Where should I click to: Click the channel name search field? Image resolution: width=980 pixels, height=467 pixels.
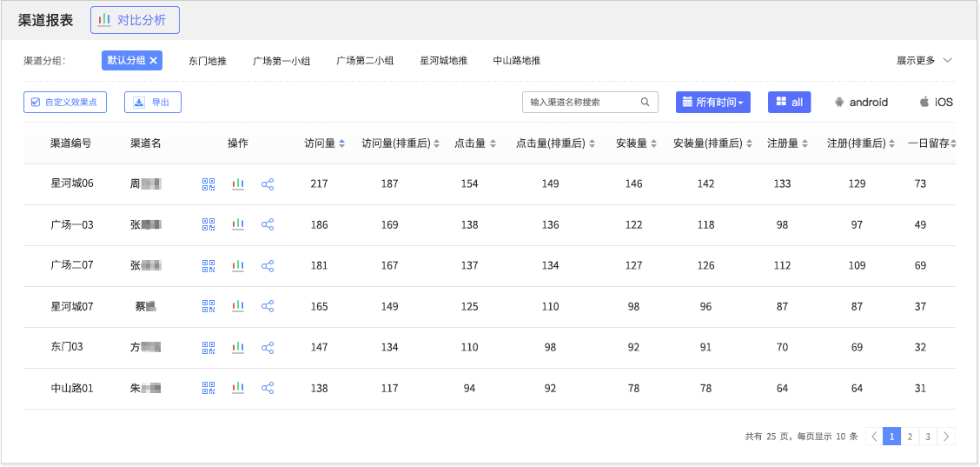click(x=582, y=103)
